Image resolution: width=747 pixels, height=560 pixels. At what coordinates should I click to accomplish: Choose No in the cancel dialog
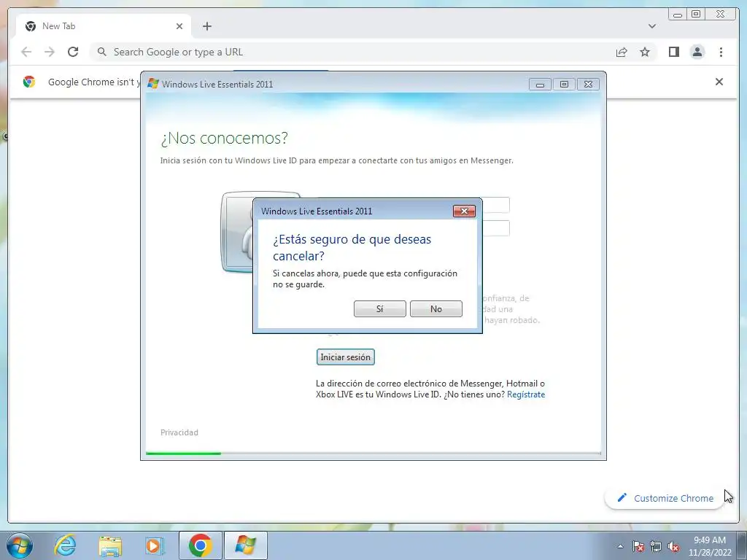(x=436, y=308)
